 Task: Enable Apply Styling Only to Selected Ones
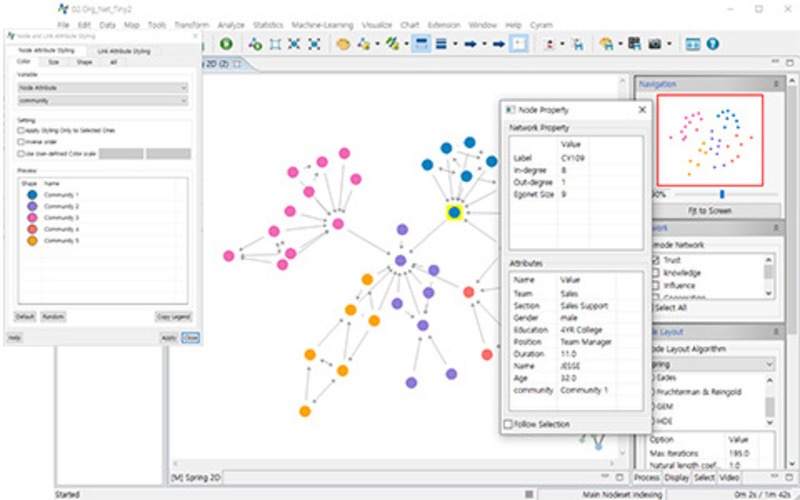pyautogui.click(x=21, y=130)
